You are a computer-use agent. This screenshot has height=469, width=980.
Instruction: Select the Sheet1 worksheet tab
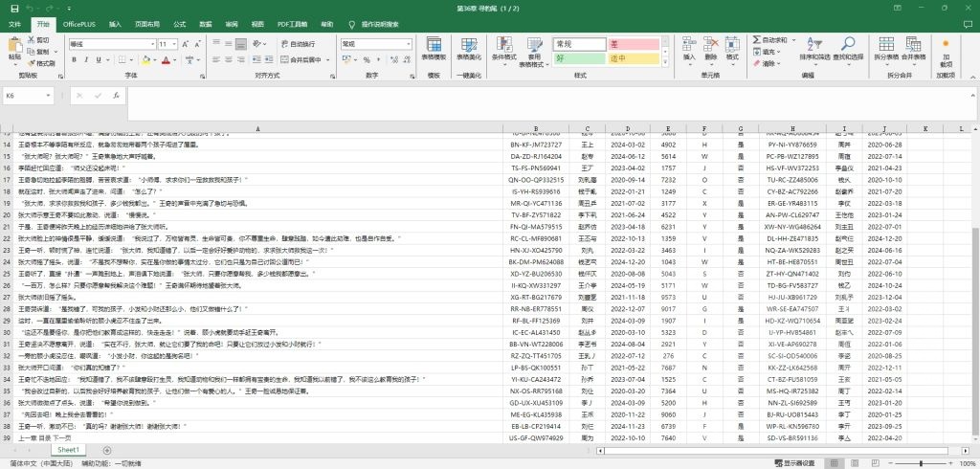pos(68,449)
